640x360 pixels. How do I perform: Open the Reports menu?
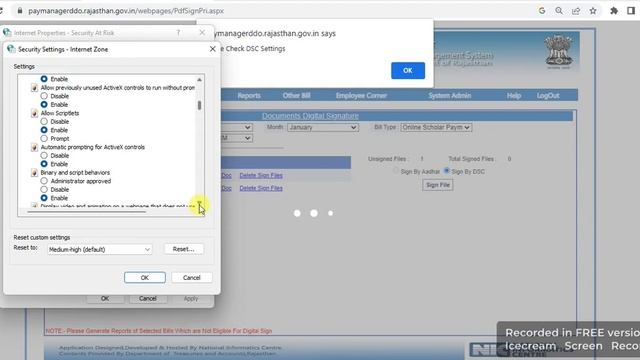coord(249,96)
